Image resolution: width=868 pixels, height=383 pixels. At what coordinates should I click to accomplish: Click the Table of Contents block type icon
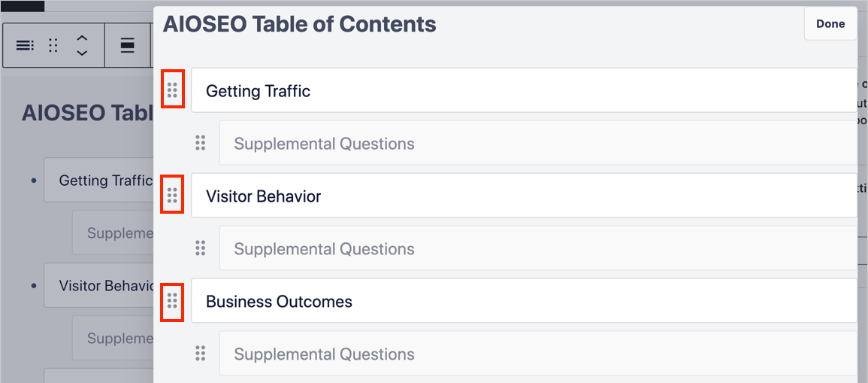(25, 46)
